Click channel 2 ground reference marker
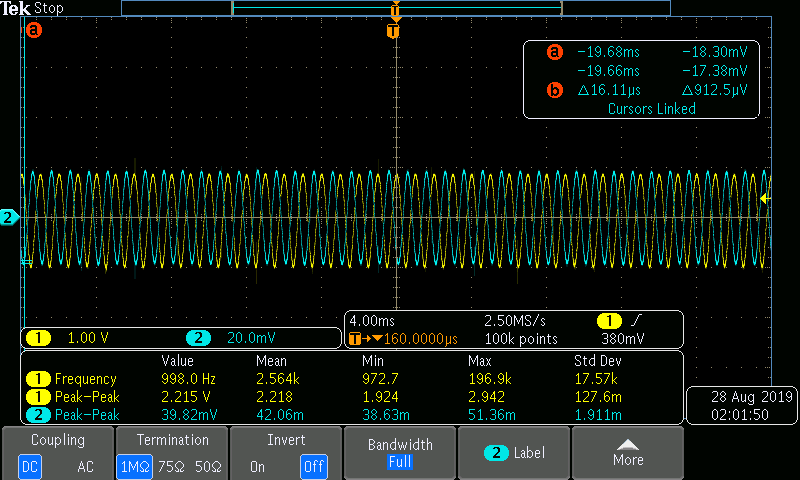Image resolution: width=800 pixels, height=480 pixels. point(9,217)
